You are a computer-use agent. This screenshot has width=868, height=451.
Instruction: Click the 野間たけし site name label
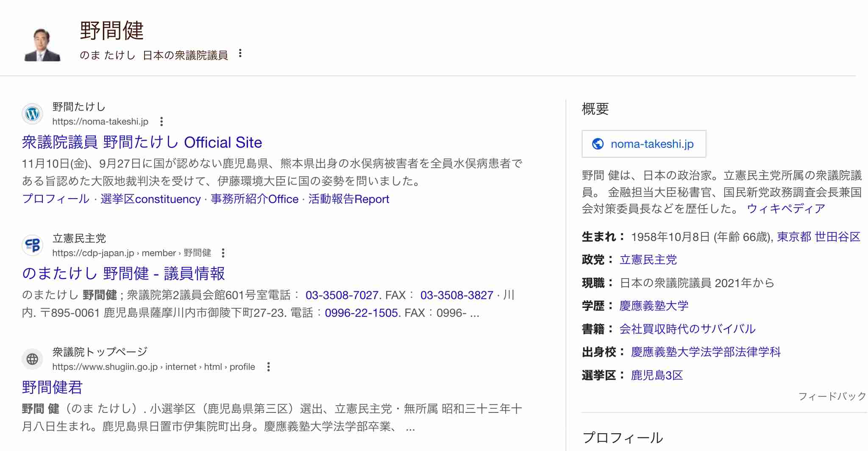79,107
